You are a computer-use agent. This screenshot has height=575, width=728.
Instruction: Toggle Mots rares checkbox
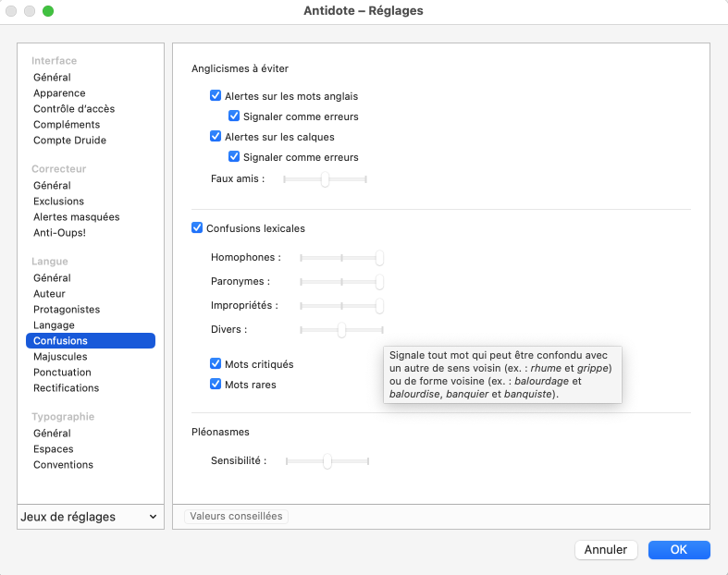click(x=216, y=385)
